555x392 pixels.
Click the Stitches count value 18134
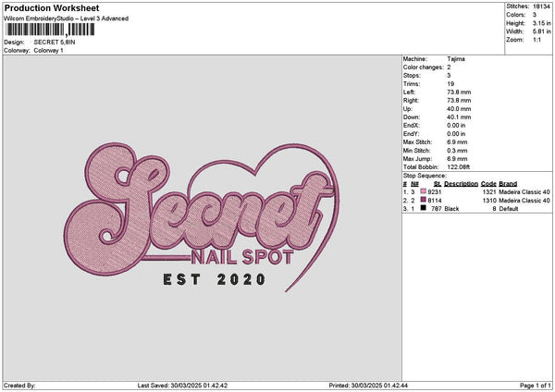[x=543, y=6]
